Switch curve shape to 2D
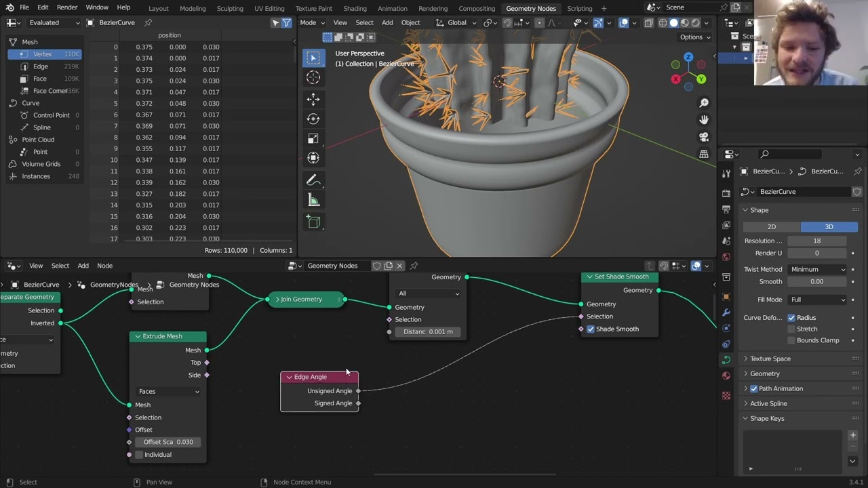Screen dimensions: 868x488 [772, 227]
